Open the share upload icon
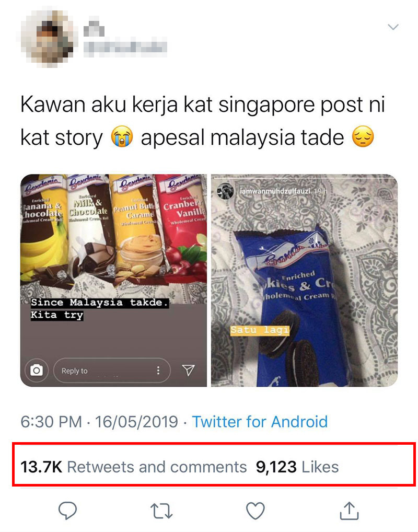The image size is (418, 532). click(x=349, y=510)
